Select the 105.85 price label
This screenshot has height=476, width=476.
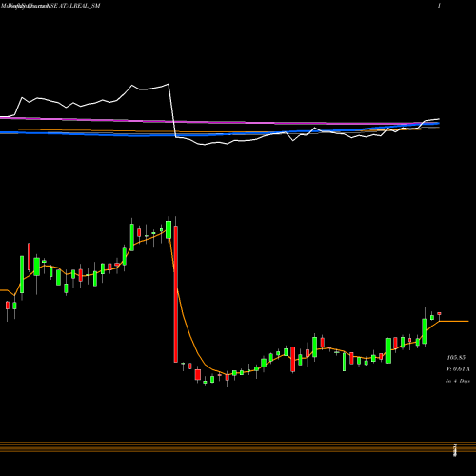[456, 358]
